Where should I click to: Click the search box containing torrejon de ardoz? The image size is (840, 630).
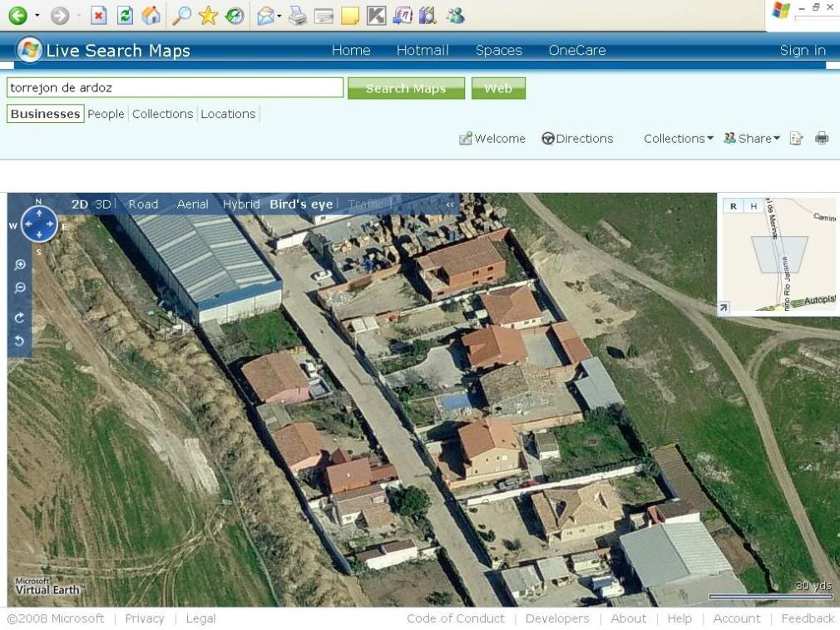pyautogui.click(x=175, y=88)
